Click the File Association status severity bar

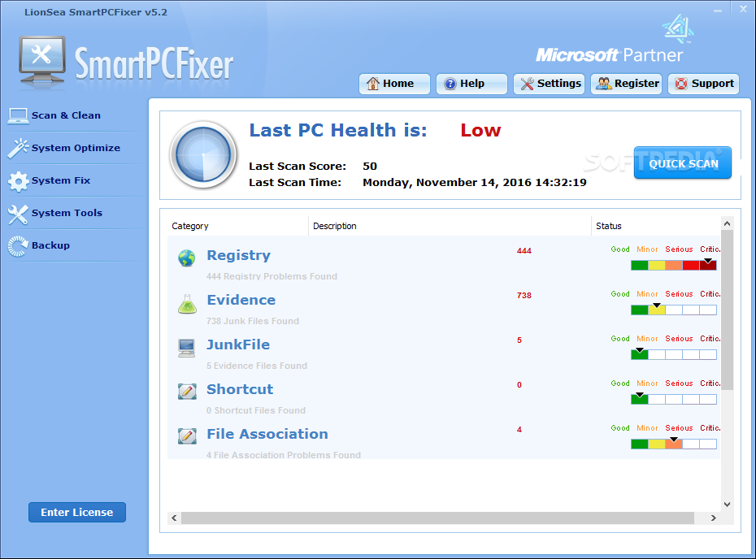pyautogui.click(x=674, y=444)
